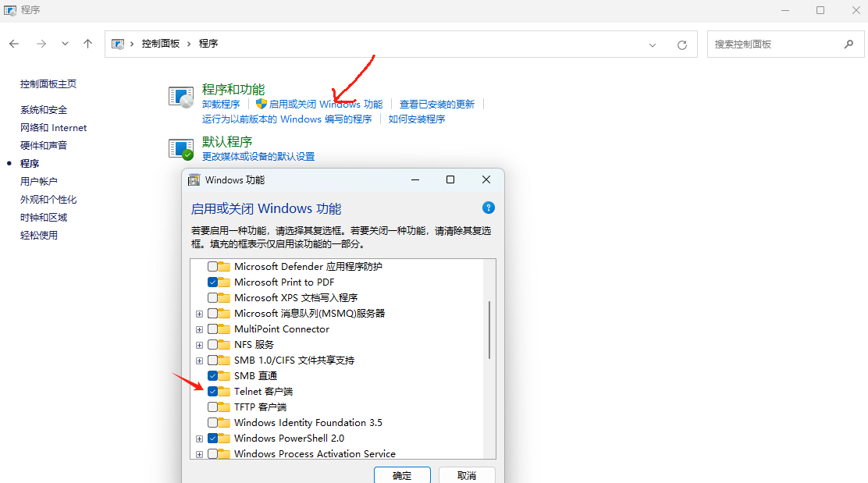This screenshot has width=868, height=483.
Task: Check Microsoft XPS 文档写入程序 box
Action: [x=212, y=297]
